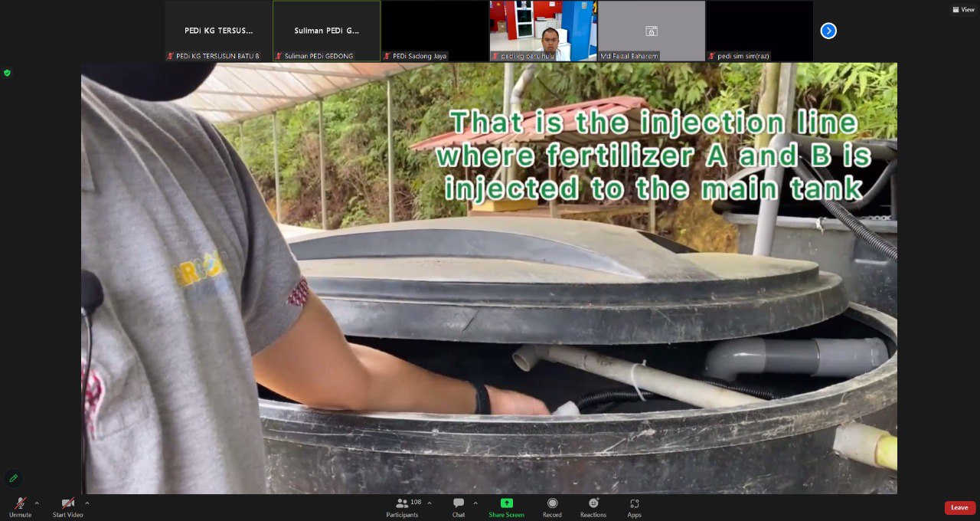Click the green annotation pencil icon
980x521 pixels.
click(13, 478)
